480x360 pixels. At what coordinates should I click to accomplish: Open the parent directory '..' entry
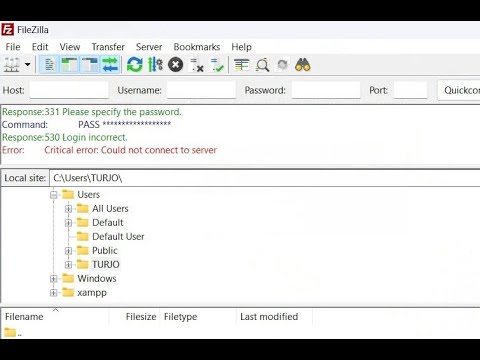click(13, 333)
